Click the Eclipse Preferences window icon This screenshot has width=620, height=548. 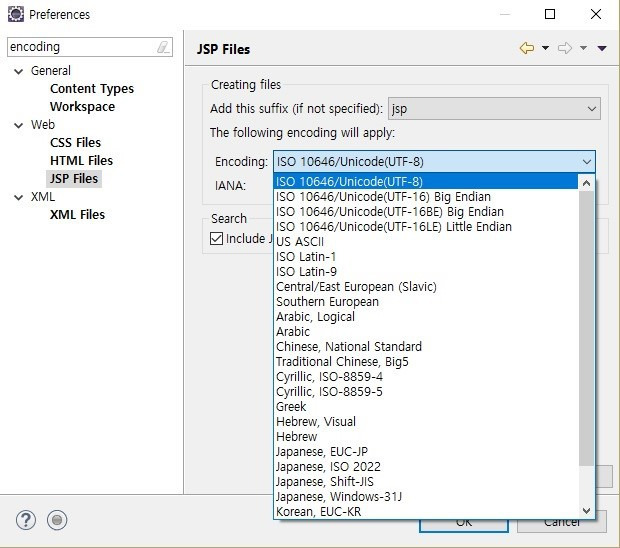point(16,14)
